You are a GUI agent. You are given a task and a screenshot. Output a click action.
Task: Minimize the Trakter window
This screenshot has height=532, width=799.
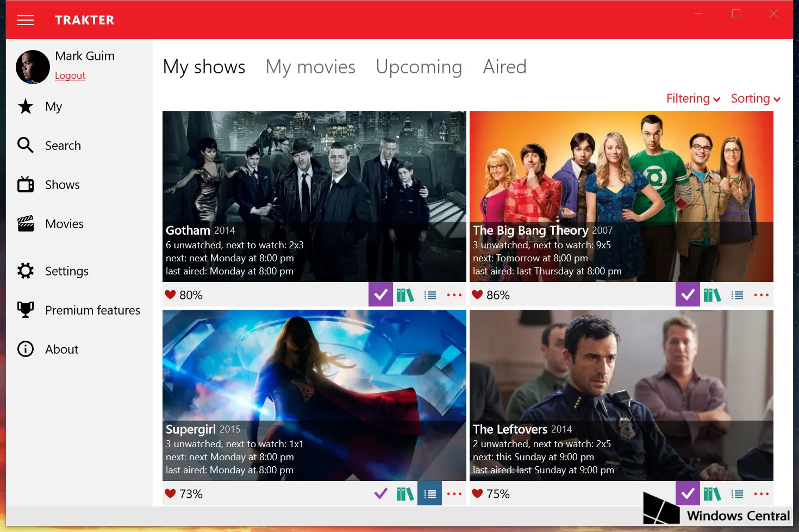[699, 14]
